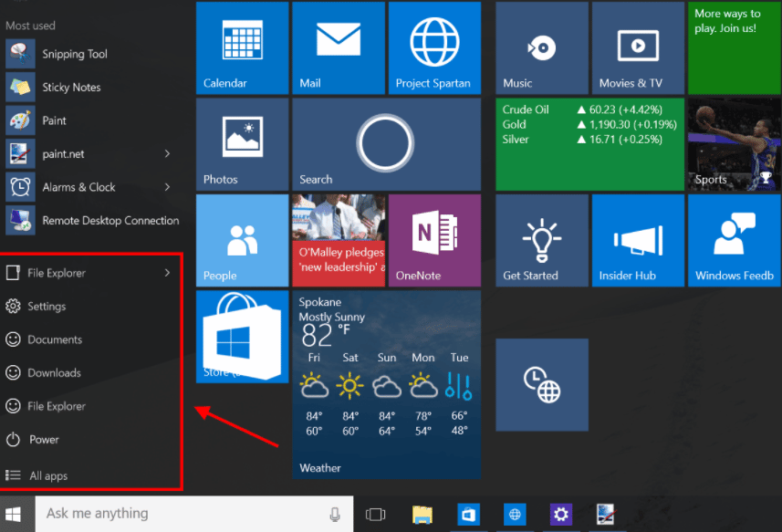The height and width of the screenshot is (532, 782).
Task: Open the Calendar tile
Action: pyautogui.click(x=243, y=47)
